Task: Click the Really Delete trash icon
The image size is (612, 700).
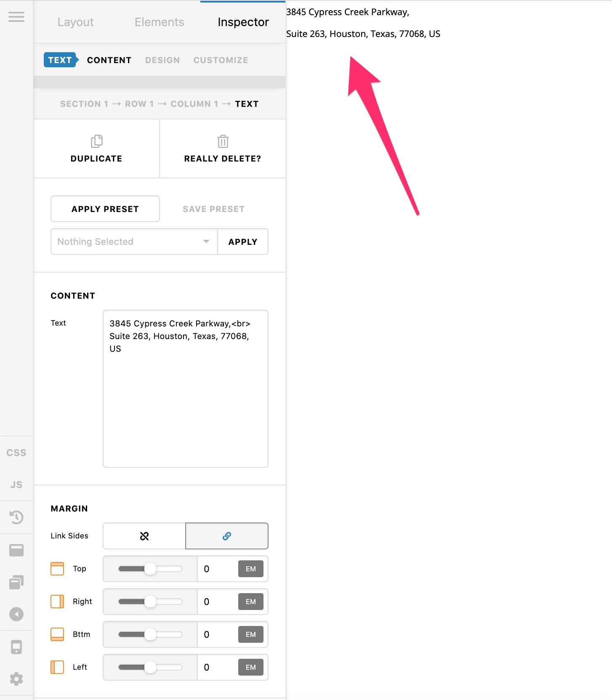Action: click(223, 142)
